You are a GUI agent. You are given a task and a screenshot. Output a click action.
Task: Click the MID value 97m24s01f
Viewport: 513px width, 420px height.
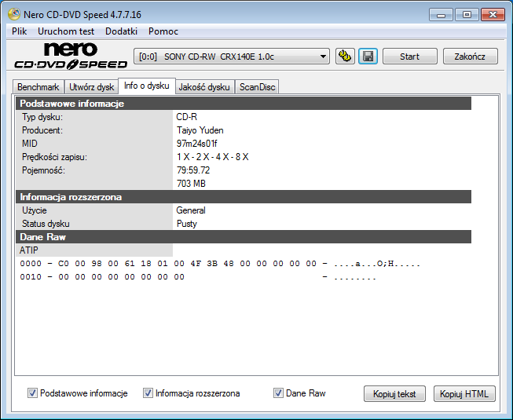196,144
